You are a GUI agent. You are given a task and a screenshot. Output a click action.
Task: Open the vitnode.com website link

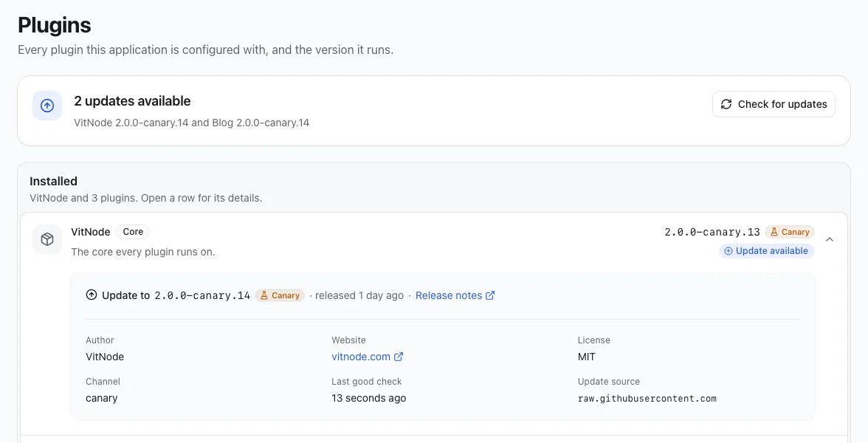[368, 357]
